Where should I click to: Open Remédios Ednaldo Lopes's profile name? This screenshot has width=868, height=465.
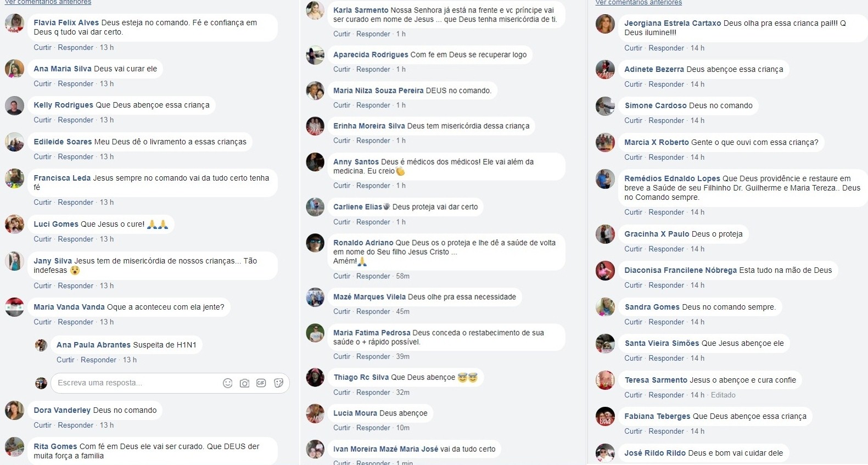tap(672, 178)
